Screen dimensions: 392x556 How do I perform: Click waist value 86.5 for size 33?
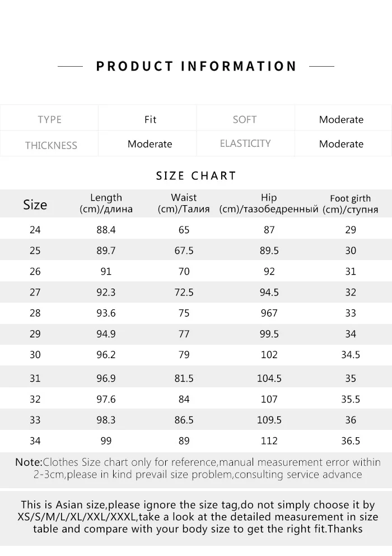184,420
